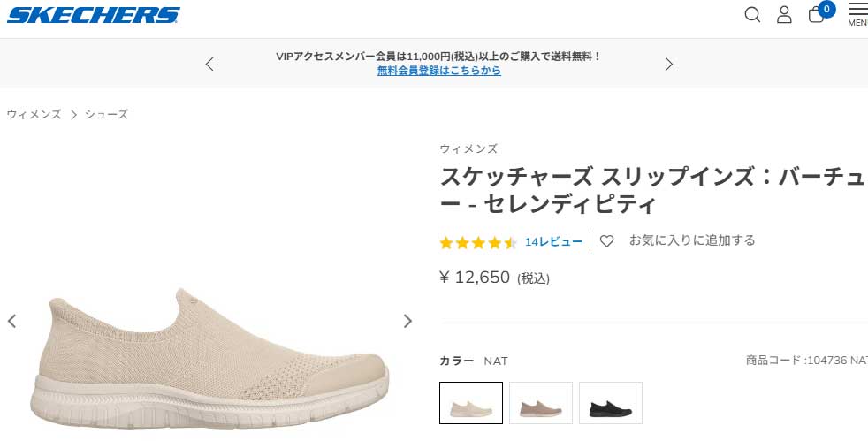Select the NAT beige color swatch
This screenshot has height=441, width=868.
point(471,403)
